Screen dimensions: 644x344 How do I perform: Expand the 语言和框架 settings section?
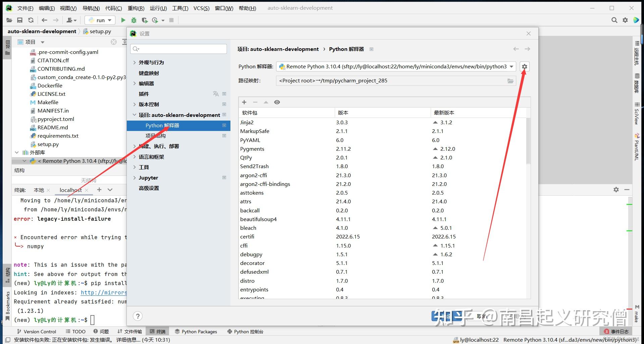[135, 157]
